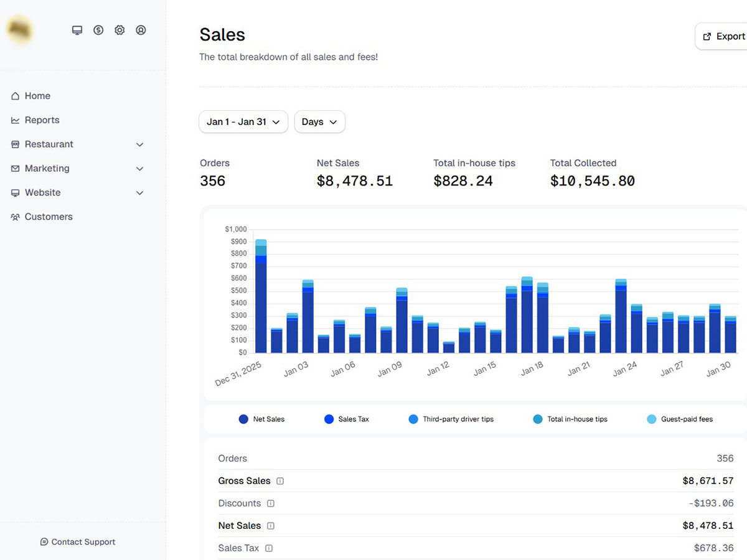This screenshot has width=747, height=560.
Task: Click the Third-party driver tips color swatch
Action: pyautogui.click(x=413, y=419)
